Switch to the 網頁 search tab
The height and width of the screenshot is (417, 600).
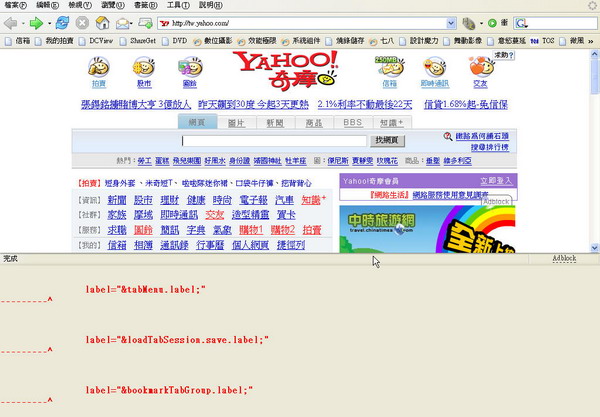coord(197,122)
